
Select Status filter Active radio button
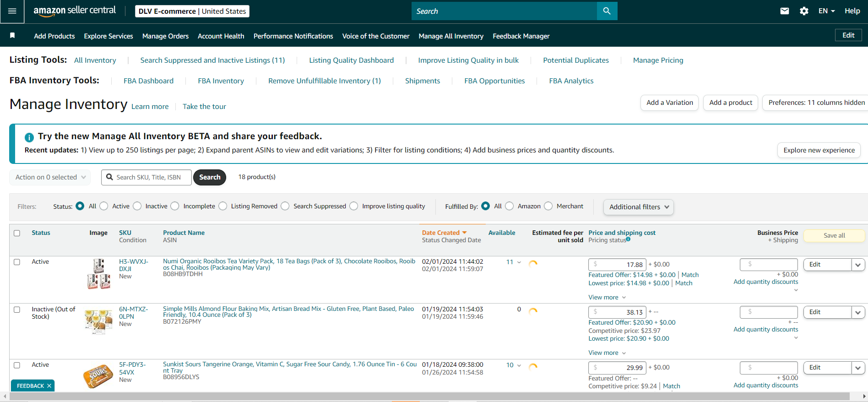tap(104, 206)
